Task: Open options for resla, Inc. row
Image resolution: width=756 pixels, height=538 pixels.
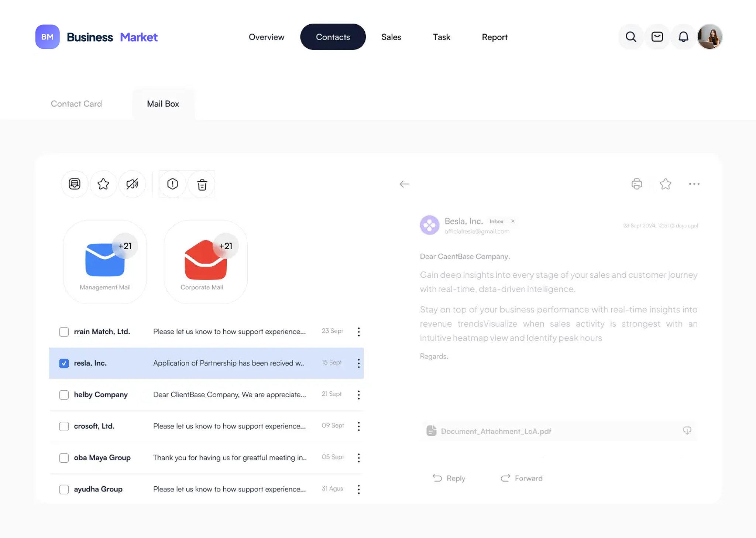Action: pos(358,363)
